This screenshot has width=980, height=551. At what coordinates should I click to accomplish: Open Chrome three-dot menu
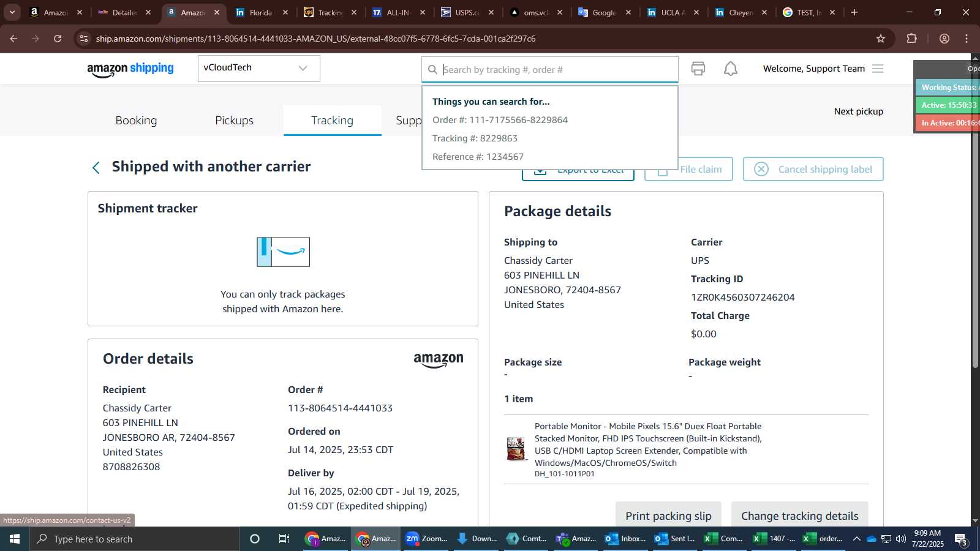(x=967, y=39)
